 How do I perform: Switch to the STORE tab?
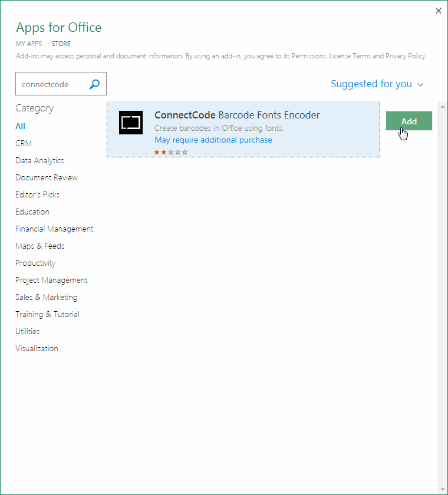(x=61, y=44)
